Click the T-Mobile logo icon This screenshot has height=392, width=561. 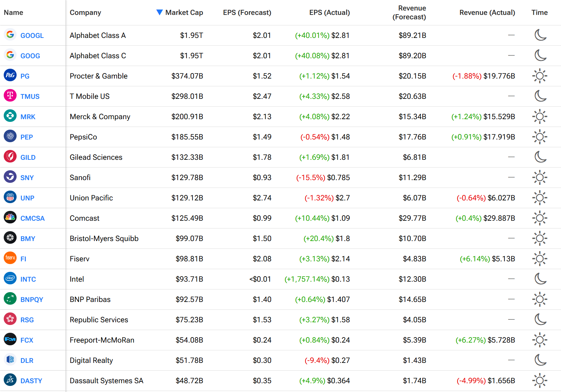click(x=10, y=95)
